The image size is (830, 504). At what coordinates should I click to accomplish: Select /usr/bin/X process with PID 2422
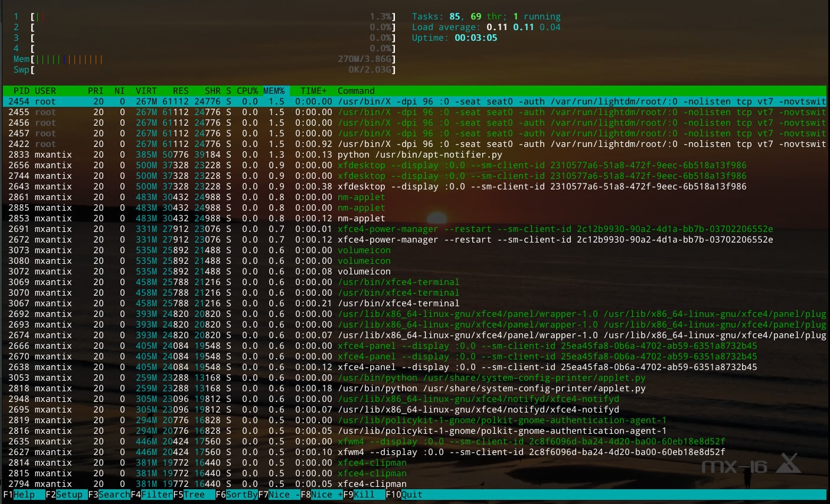tap(414, 144)
